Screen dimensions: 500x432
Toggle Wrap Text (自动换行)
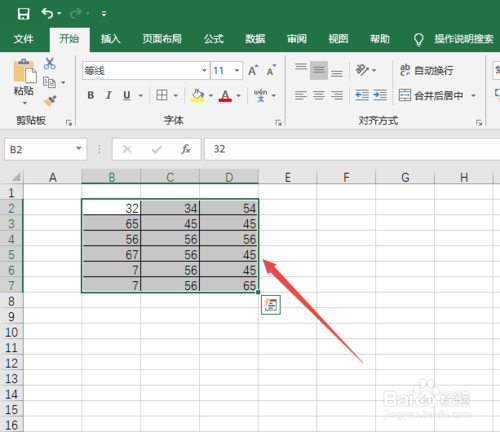[426, 70]
